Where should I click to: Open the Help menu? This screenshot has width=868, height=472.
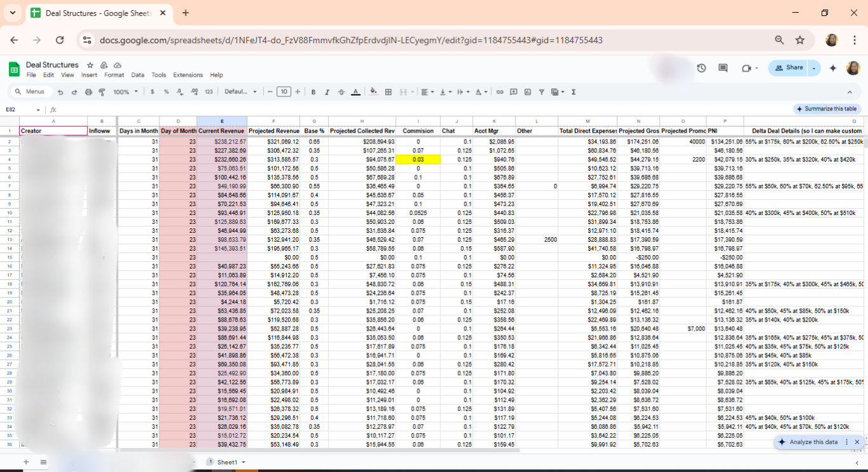(216, 75)
